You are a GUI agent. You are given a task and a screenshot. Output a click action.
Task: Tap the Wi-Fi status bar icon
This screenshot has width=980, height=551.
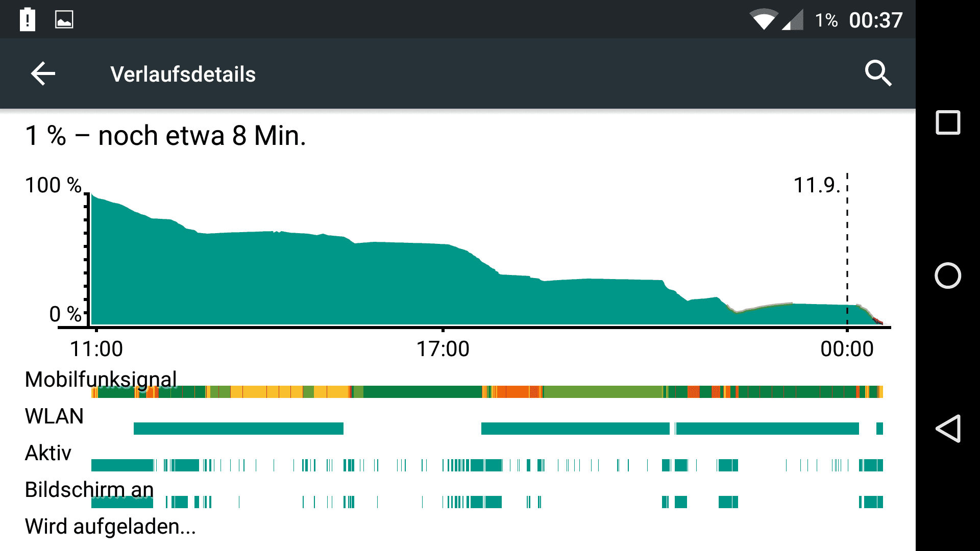pyautogui.click(x=764, y=20)
